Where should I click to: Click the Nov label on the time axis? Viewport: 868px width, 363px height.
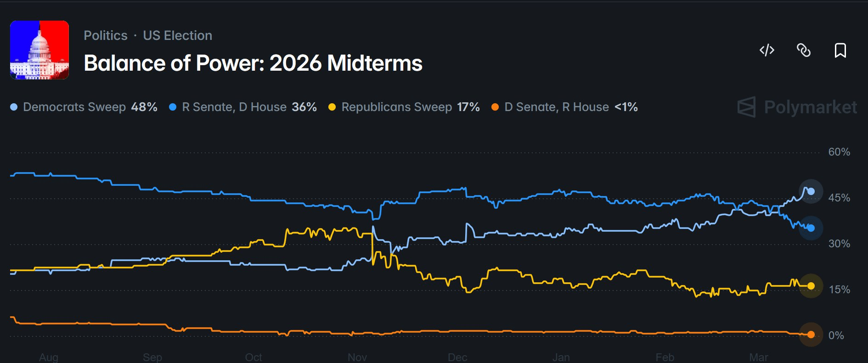(357, 357)
